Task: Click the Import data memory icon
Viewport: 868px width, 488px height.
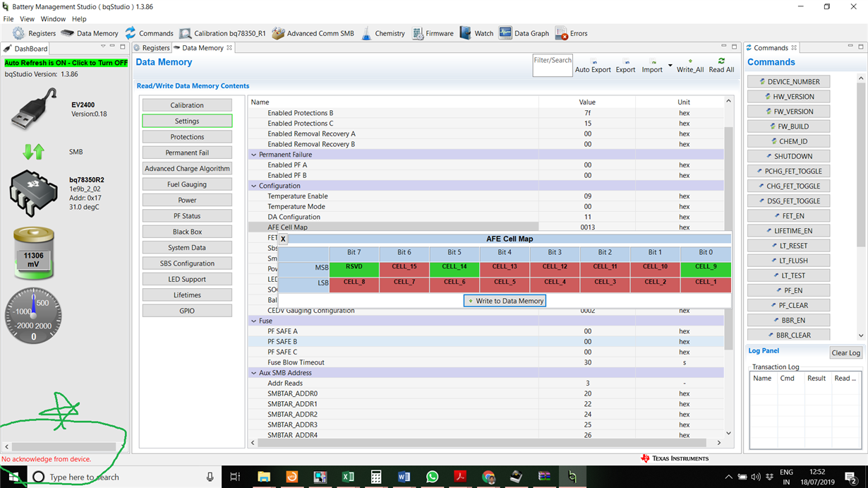Action: [x=651, y=66]
